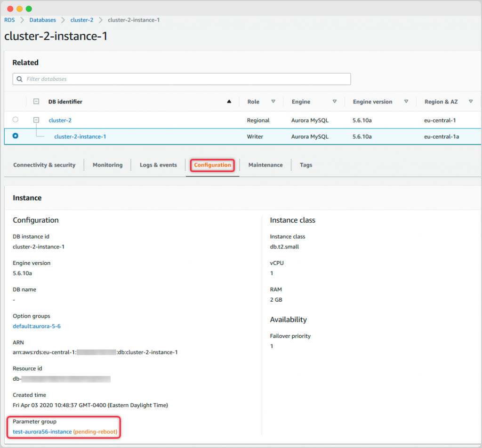Sort by DB identifier ascending arrow
This screenshot has height=448, width=482.
[229, 101]
